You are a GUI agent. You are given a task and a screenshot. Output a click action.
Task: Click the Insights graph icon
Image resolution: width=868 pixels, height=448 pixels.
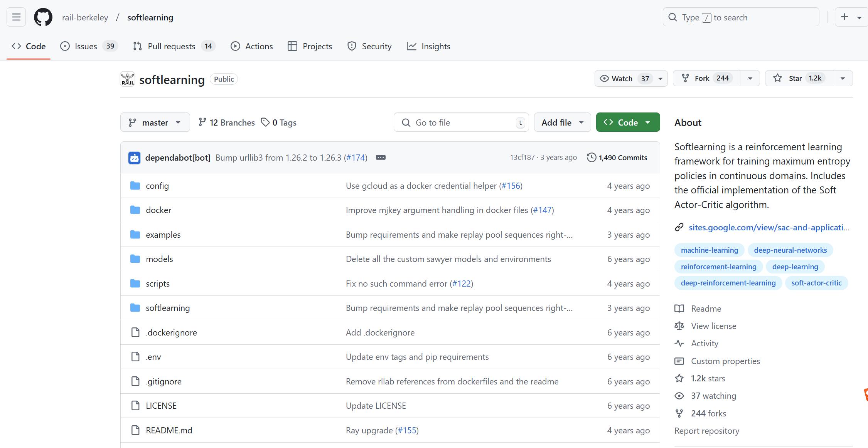point(411,46)
